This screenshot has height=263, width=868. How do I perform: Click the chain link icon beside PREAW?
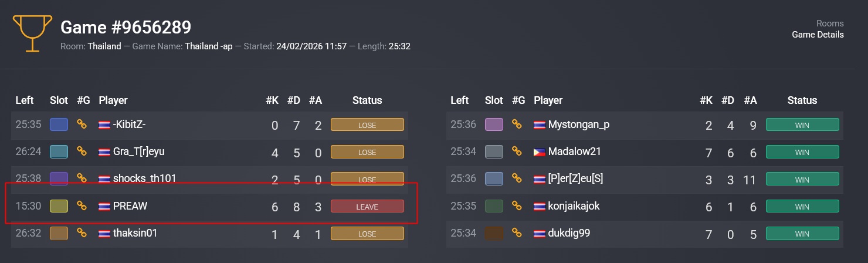(x=82, y=206)
